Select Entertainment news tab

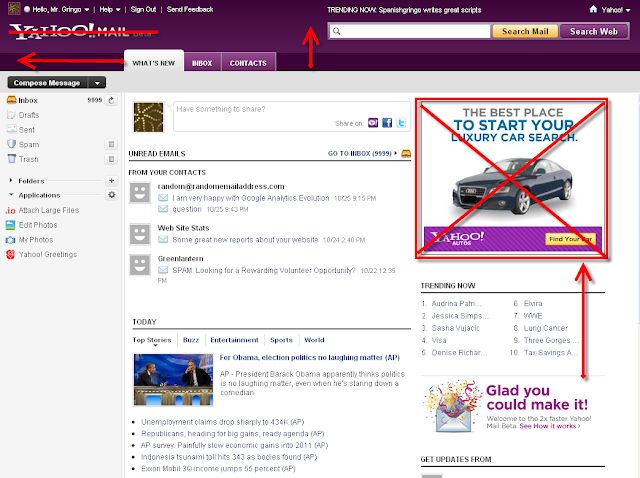click(234, 340)
